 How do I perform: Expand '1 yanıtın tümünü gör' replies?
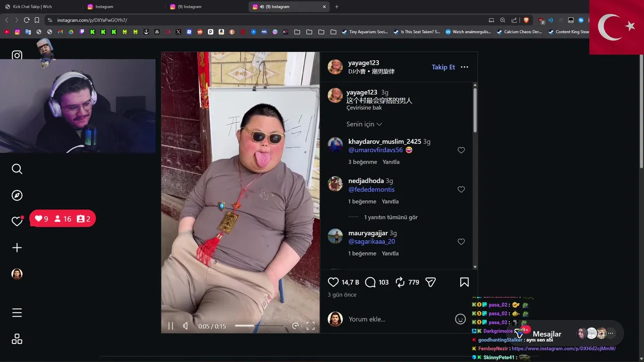point(391,217)
